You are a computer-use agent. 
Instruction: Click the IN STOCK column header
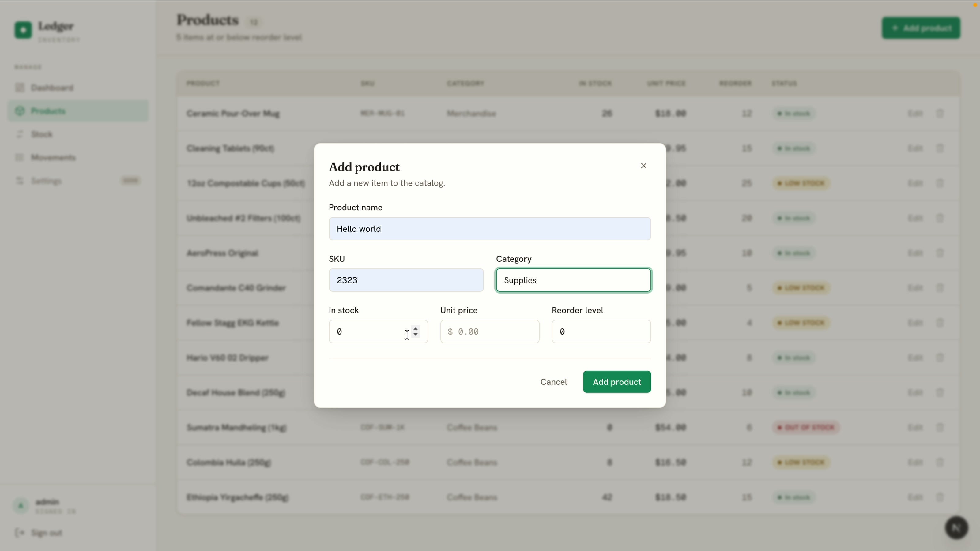pyautogui.click(x=595, y=83)
